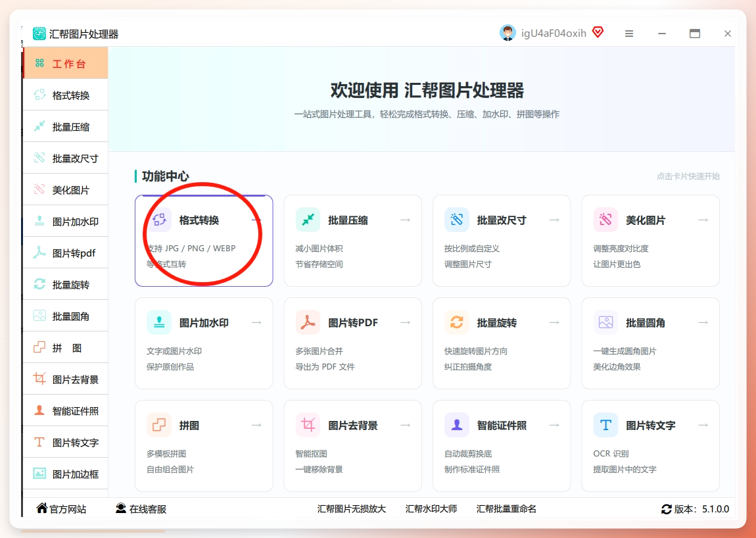Click the 图片去背景 card icon
The height and width of the screenshot is (538, 756).
click(x=308, y=425)
